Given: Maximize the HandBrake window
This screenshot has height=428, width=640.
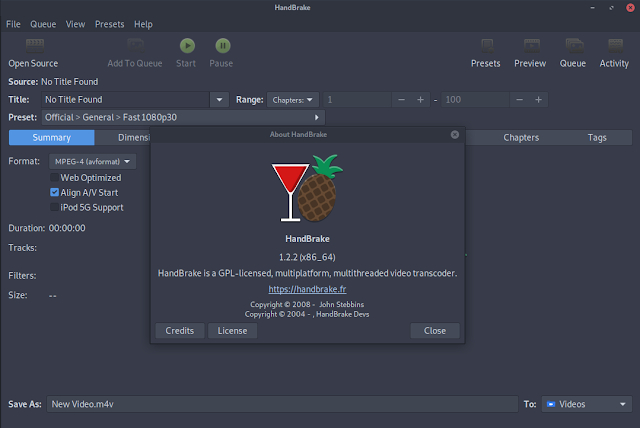Looking at the screenshot, I should (x=611, y=7).
